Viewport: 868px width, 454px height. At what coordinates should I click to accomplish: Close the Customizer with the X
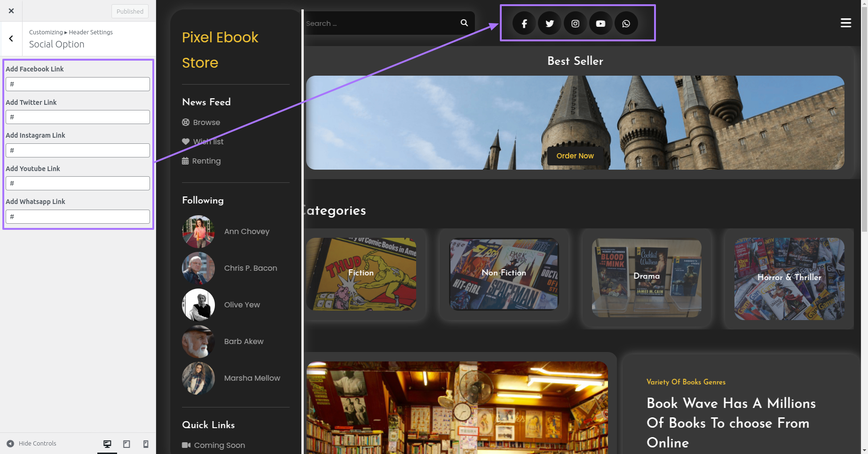[x=11, y=11]
